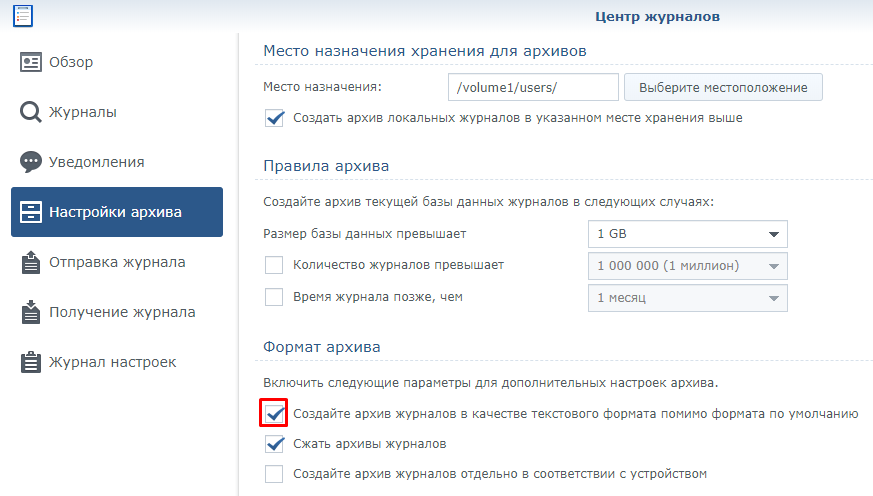Click the Журналы magnifier icon
Image resolution: width=873 pixels, height=496 pixels.
click(31, 112)
